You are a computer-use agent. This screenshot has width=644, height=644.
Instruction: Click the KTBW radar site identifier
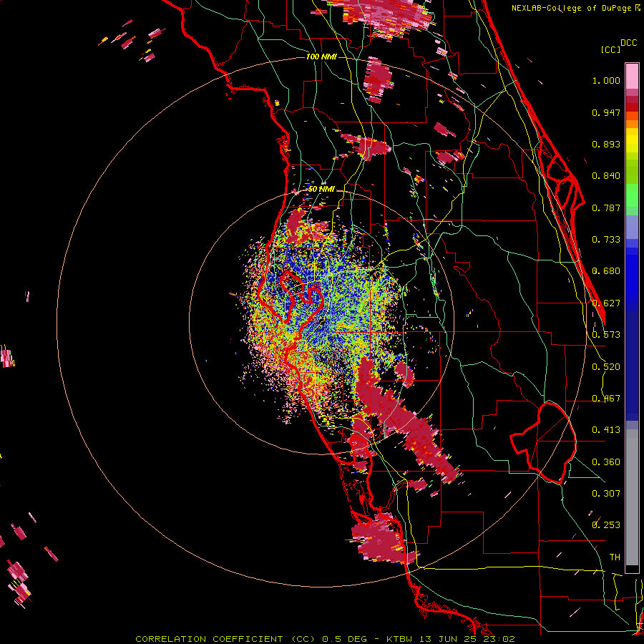coord(401,639)
